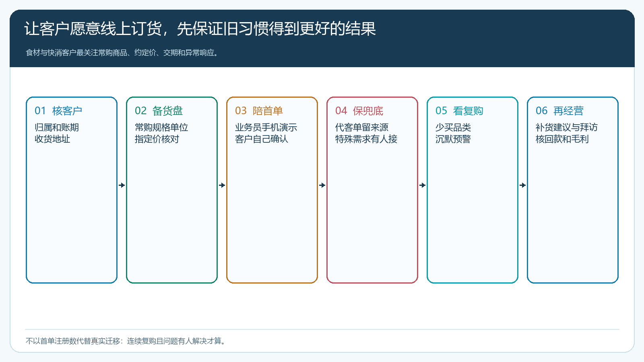Click heading 04 保兜底
The height and width of the screenshot is (362, 644).
click(x=359, y=111)
